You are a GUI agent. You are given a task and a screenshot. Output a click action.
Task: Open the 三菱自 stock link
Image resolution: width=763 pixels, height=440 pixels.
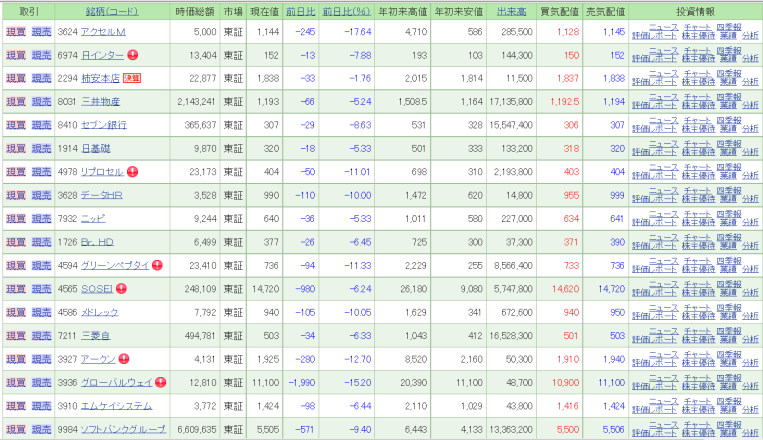tap(96, 336)
